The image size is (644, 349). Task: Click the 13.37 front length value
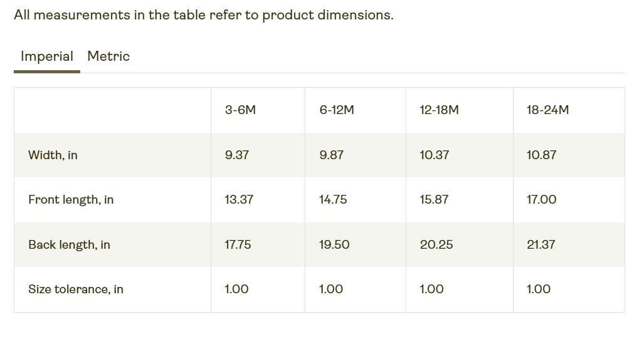pyautogui.click(x=239, y=200)
